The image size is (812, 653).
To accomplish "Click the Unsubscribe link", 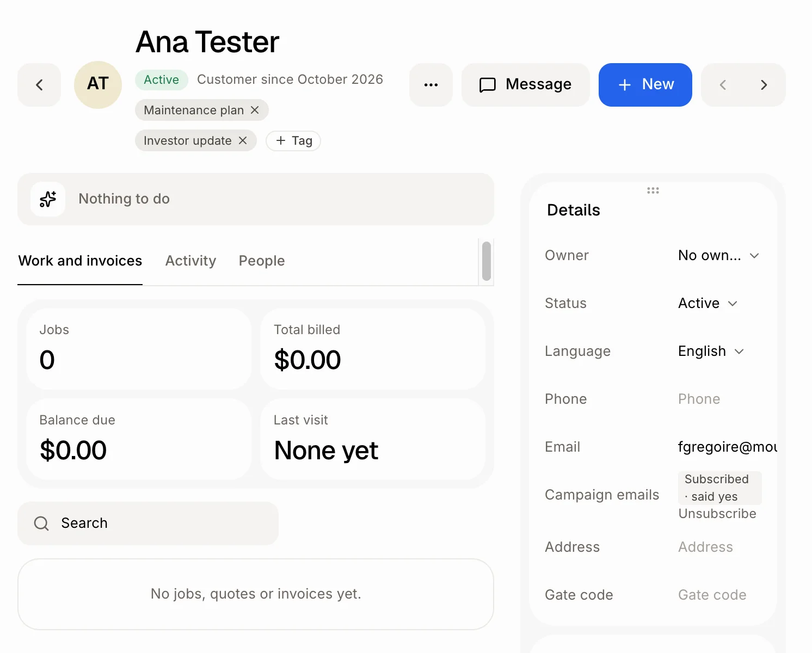I will [x=717, y=514].
